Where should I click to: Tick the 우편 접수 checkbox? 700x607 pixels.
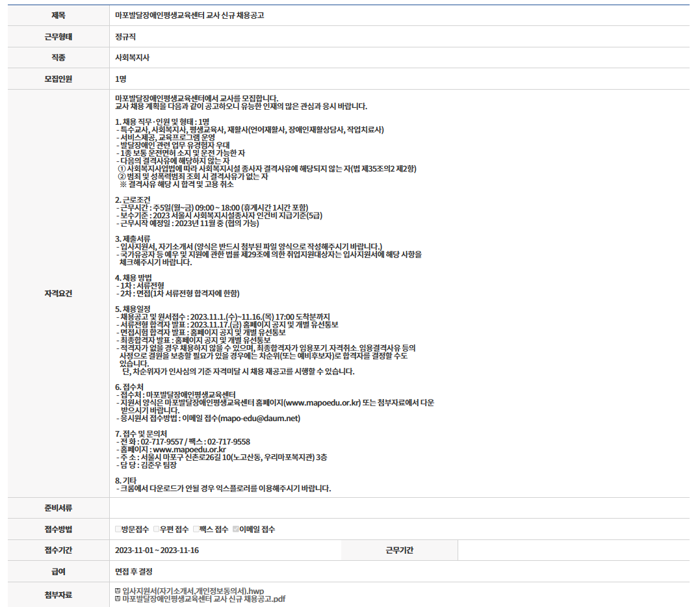click(x=157, y=530)
